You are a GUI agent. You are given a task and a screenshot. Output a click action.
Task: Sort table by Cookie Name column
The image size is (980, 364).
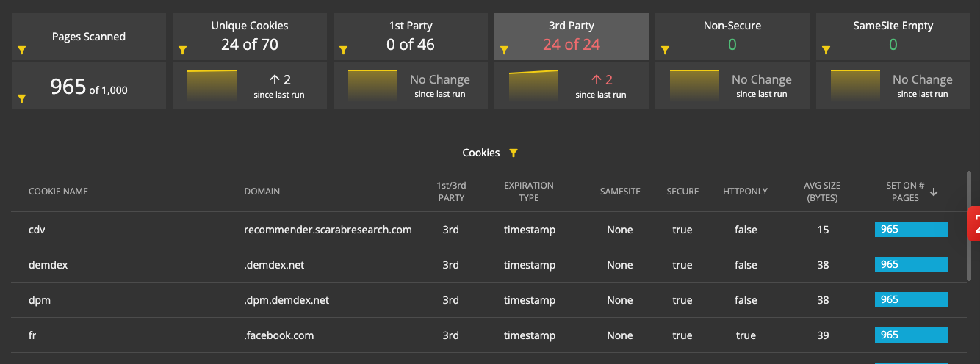(58, 192)
